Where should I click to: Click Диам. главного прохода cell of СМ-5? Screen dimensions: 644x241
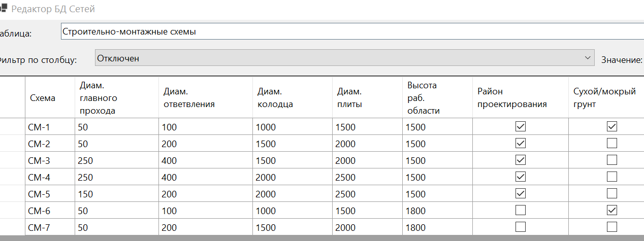[x=116, y=194]
